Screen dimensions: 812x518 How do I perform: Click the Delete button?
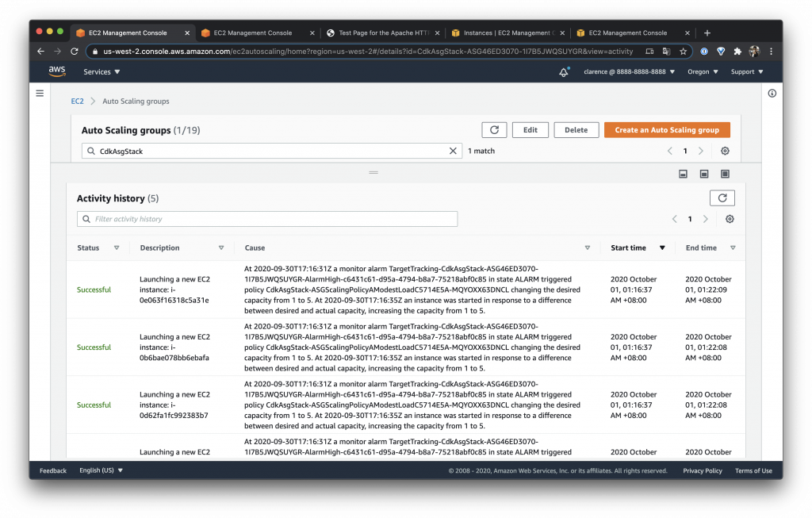(576, 130)
